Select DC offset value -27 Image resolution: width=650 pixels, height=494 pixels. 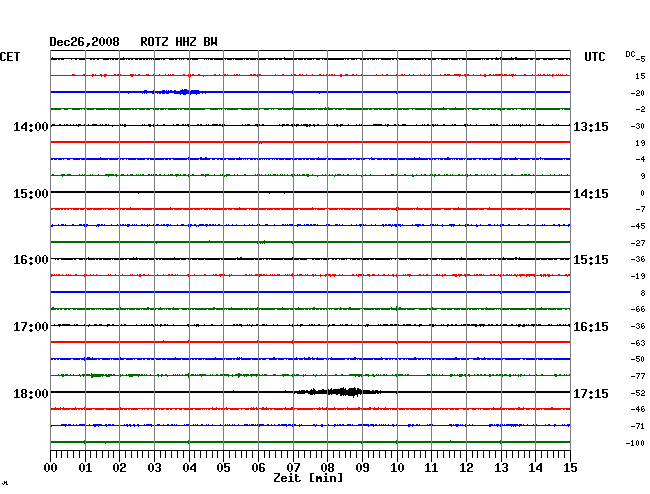(x=638, y=243)
